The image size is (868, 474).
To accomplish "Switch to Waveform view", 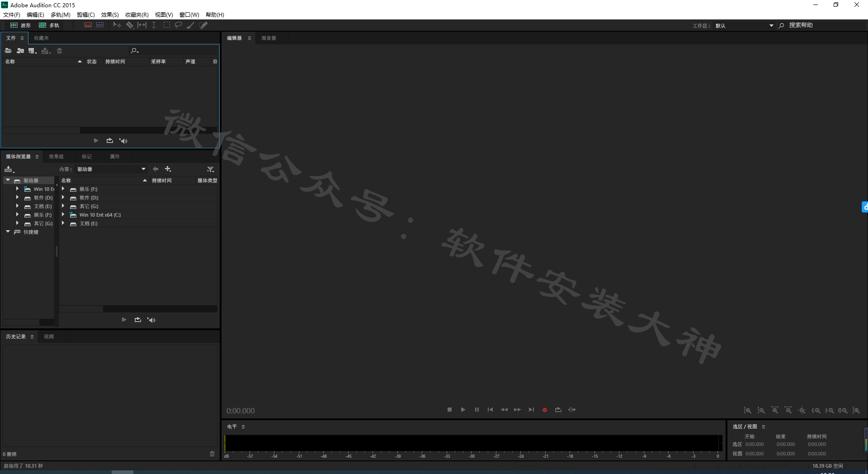I will (21, 25).
